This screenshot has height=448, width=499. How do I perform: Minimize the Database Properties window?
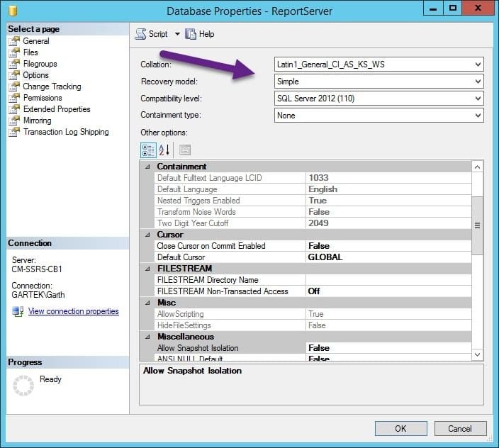[x=433, y=9]
